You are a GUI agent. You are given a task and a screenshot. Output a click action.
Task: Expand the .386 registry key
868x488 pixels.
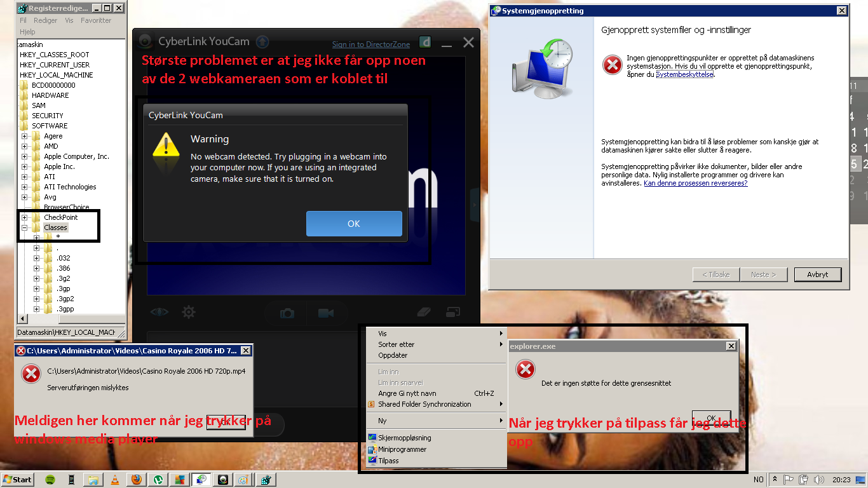coord(37,268)
